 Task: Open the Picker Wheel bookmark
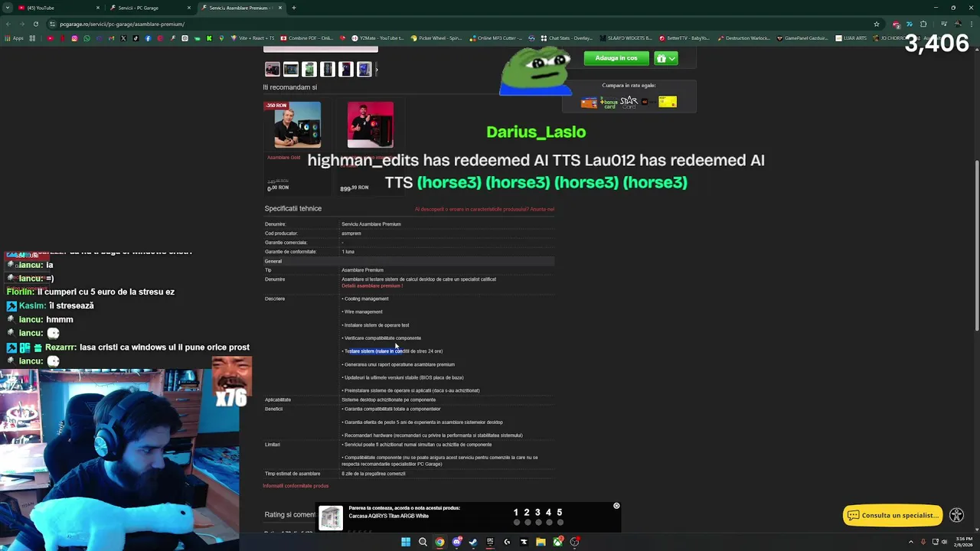point(437,38)
